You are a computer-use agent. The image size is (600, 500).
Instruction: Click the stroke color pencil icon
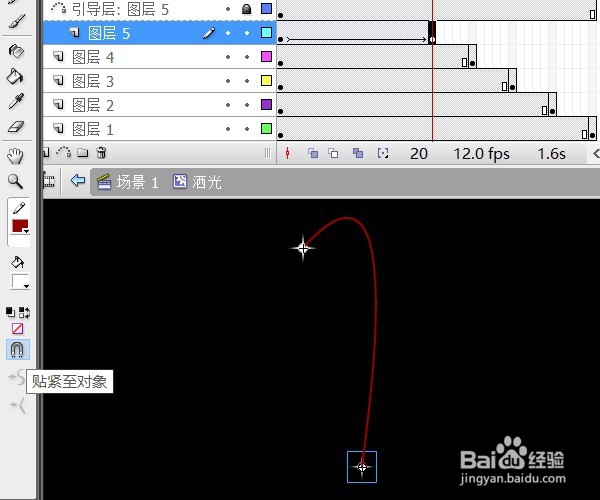coord(19,208)
